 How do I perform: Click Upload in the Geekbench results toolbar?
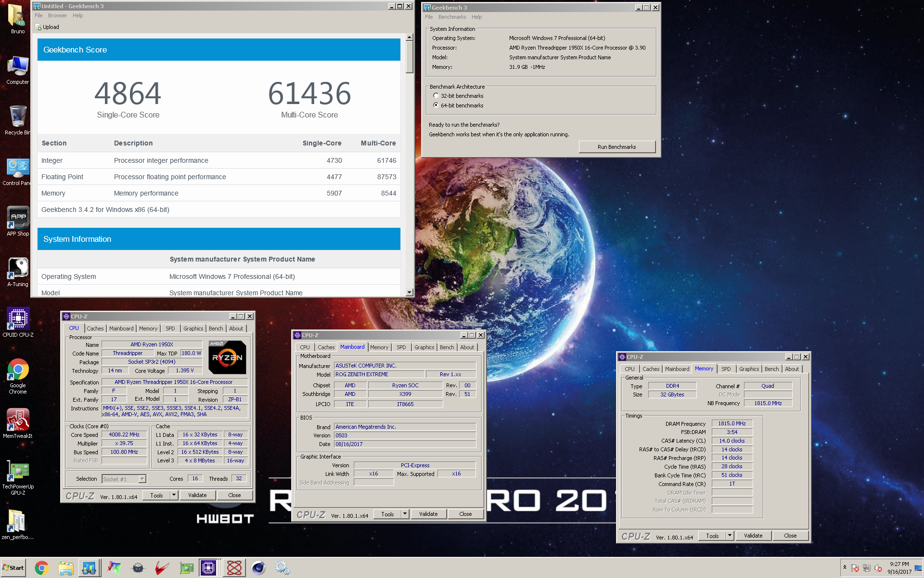[x=47, y=27]
